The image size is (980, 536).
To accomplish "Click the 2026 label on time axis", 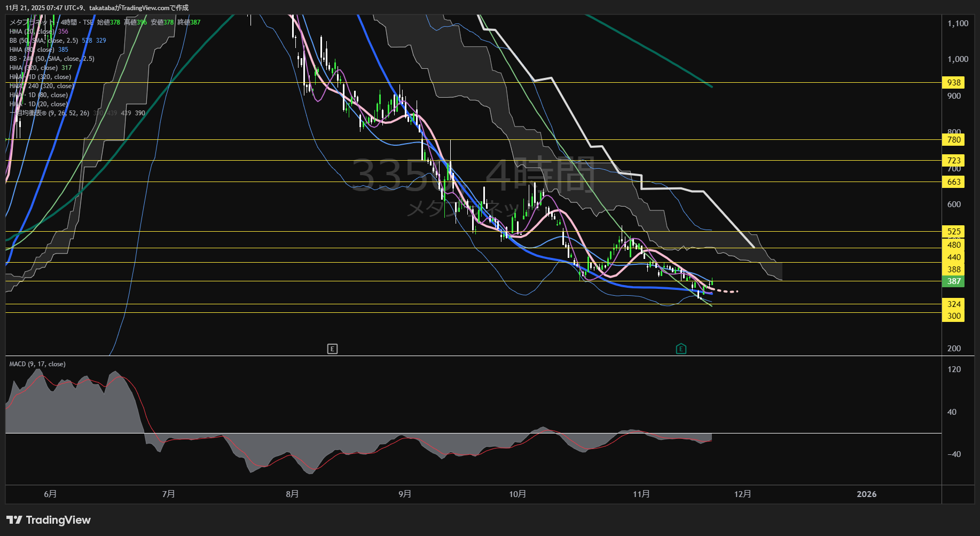I will 866,494.
